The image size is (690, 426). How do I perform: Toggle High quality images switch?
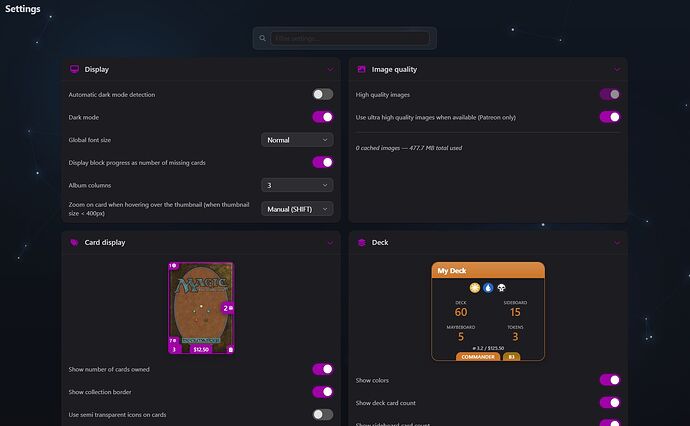(x=610, y=94)
